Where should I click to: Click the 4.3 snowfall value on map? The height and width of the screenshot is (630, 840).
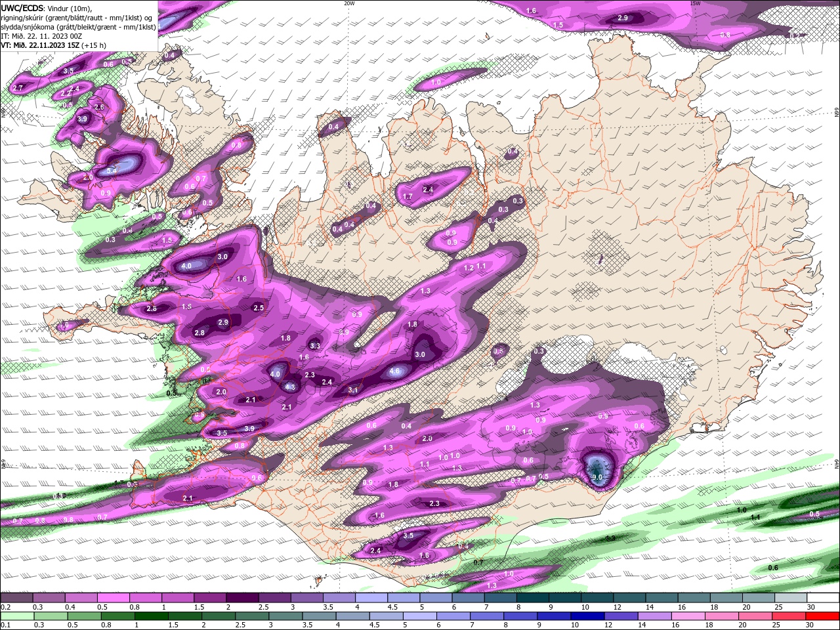(290, 387)
